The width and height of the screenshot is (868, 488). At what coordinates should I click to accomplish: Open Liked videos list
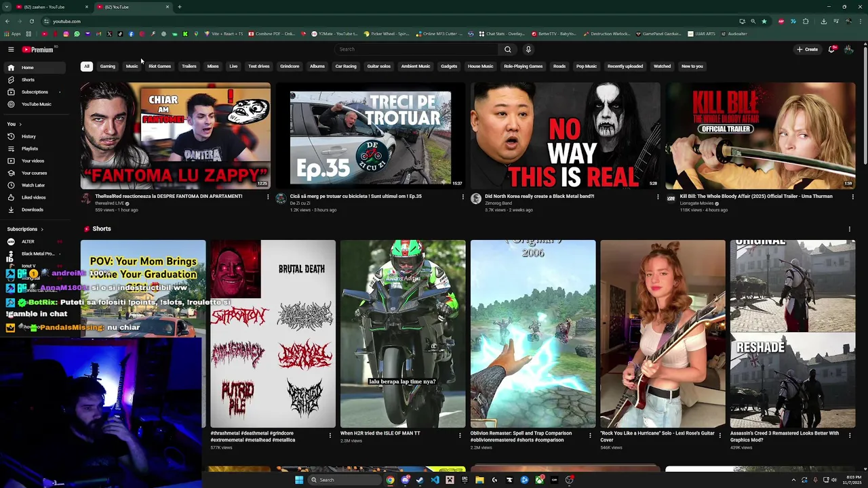pos(35,197)
